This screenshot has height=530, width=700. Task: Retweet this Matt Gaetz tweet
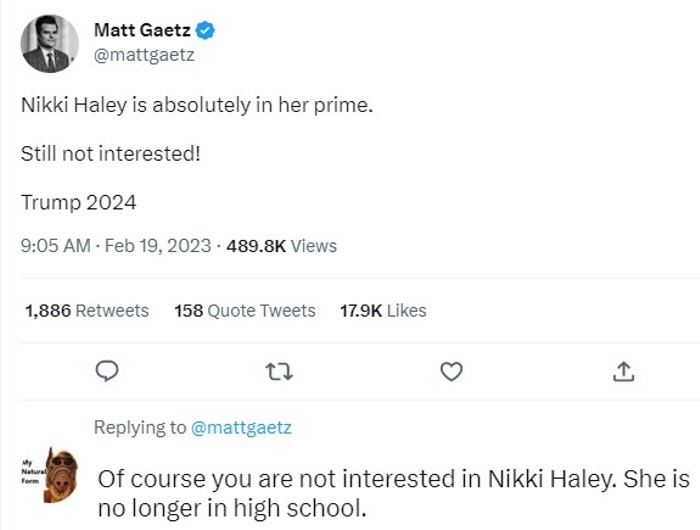278,372
